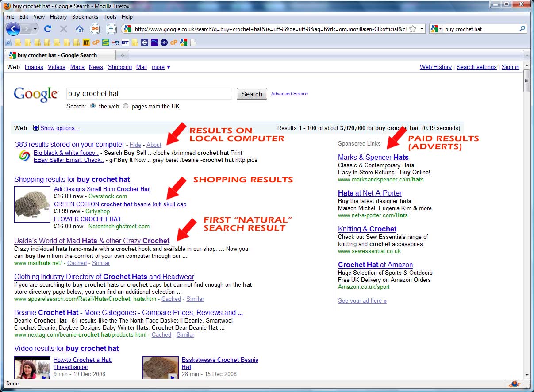Click 'See your ad here' link
Image resolution: width=534 pixels, height=392 pixels.
tap(362, 301)
